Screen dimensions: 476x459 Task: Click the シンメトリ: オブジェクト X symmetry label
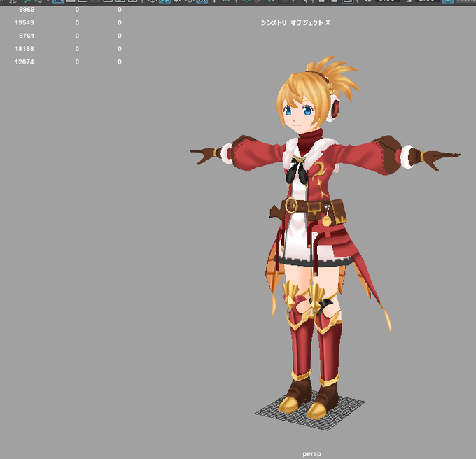(295, 23)
